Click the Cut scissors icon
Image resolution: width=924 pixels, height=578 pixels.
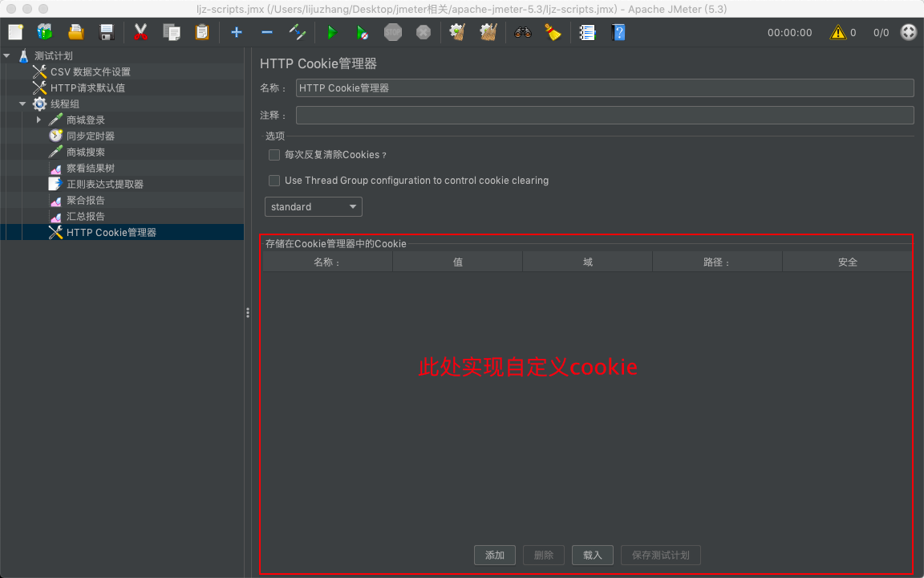pos(140,32)
